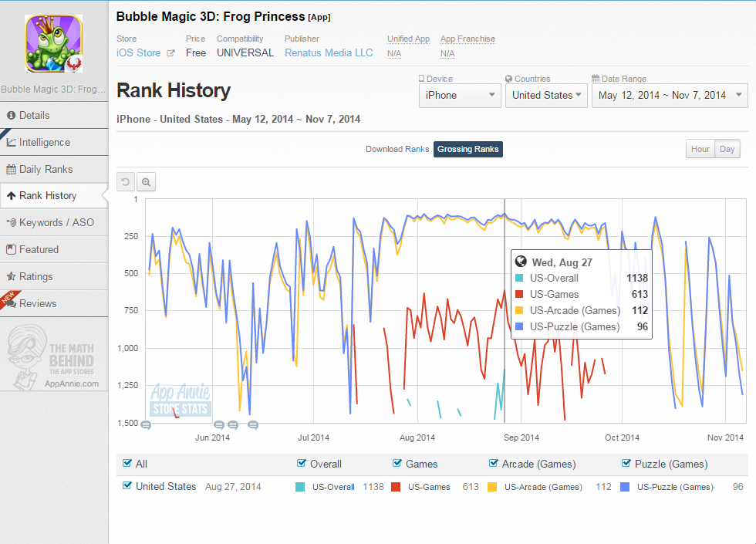Open the Renatus Media LLC publisher link
Viewport: 756px width, 544px height.
329,53
